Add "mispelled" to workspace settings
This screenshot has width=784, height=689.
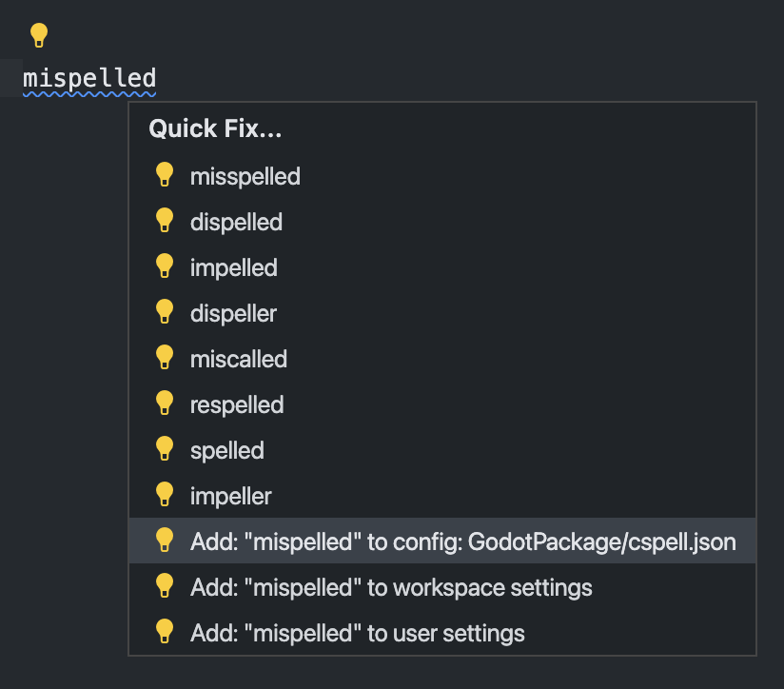point(391,587)
